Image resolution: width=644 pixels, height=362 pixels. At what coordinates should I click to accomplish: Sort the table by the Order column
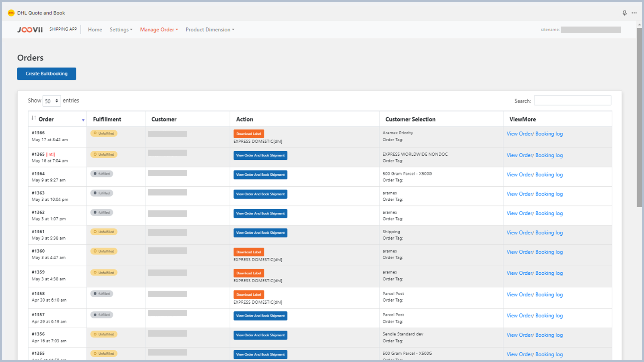46,119
